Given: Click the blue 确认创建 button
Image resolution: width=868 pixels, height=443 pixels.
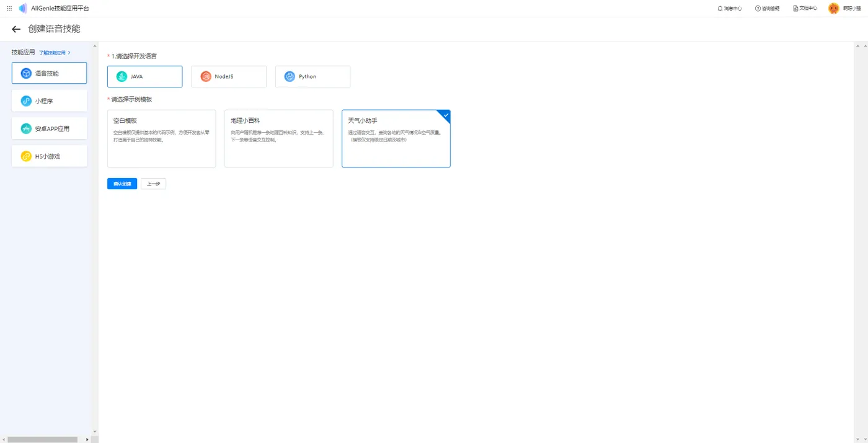Looking at the screenshot, I should click(122, 184).
